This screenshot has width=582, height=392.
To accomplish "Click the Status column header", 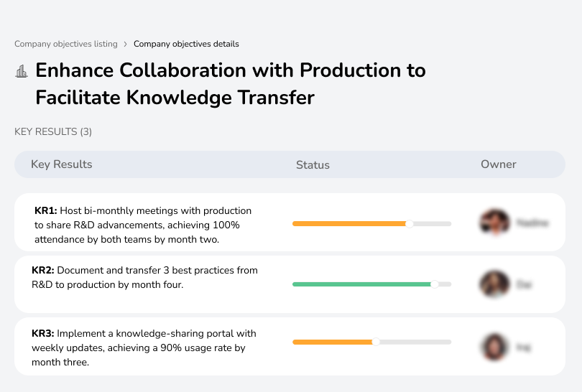I will [x=313, y=164].
